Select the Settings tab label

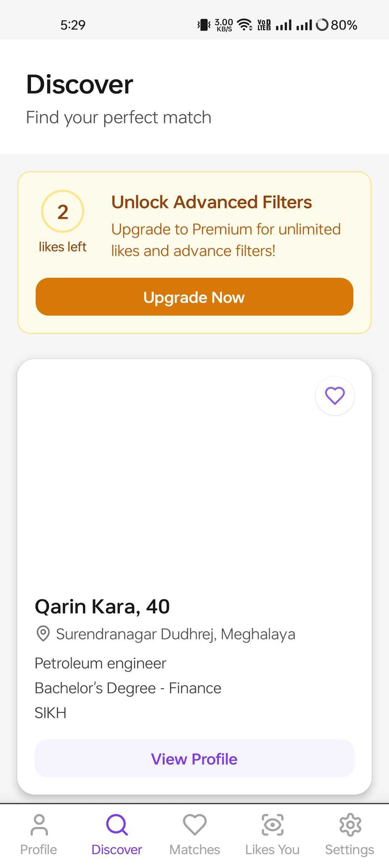349,850
